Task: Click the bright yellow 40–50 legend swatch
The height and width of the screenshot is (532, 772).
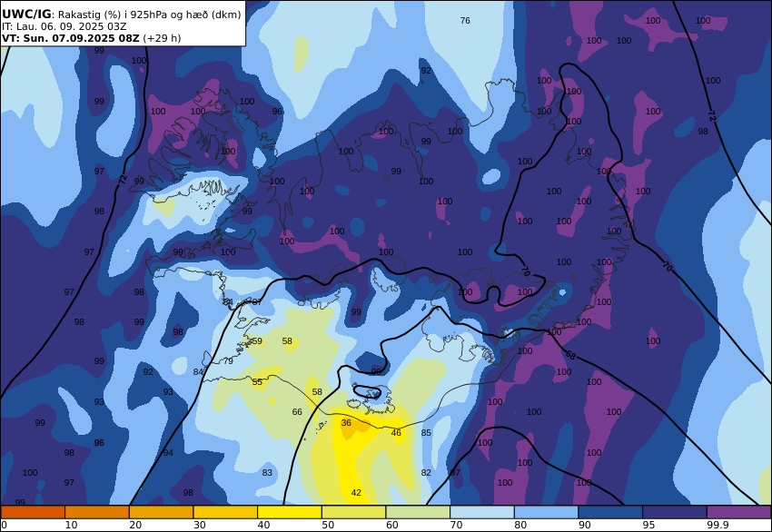Action: tap(290, 512)
